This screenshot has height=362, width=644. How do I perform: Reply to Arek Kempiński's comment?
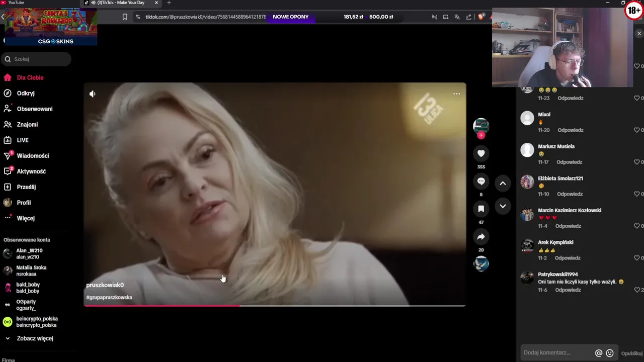pos(568,258)
